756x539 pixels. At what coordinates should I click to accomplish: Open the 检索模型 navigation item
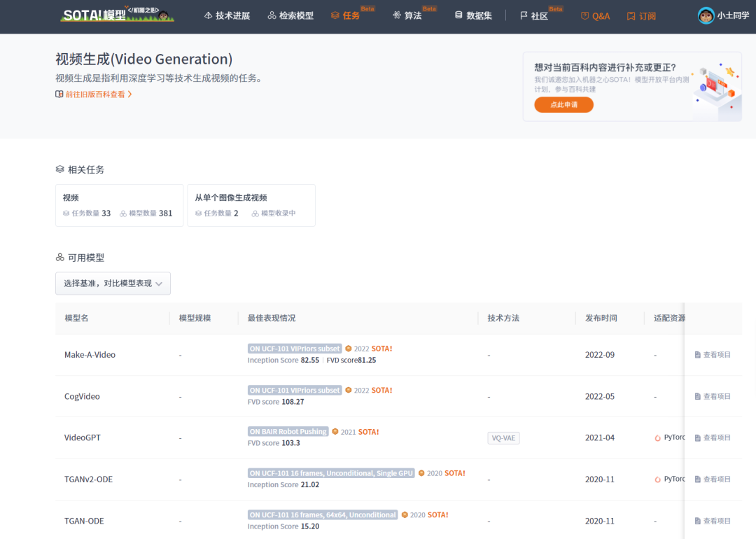click(x=290, y=16)
